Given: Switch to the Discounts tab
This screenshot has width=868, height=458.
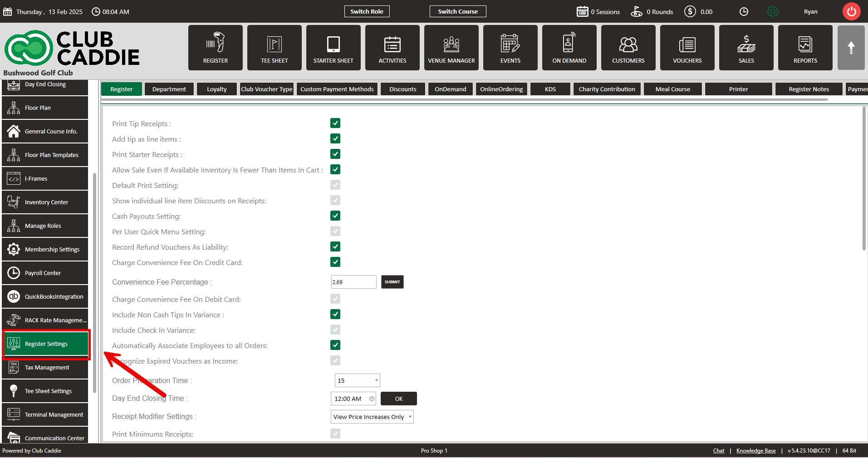Looking at the screenshot, I should 403,89.
